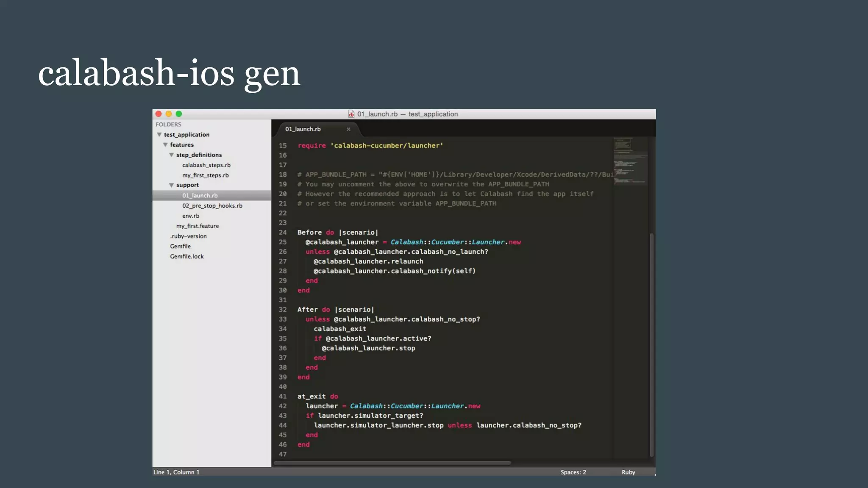Click '@calabash_launcher.stop' code line
The image size is (868, 488).
(x=368, y=348)
